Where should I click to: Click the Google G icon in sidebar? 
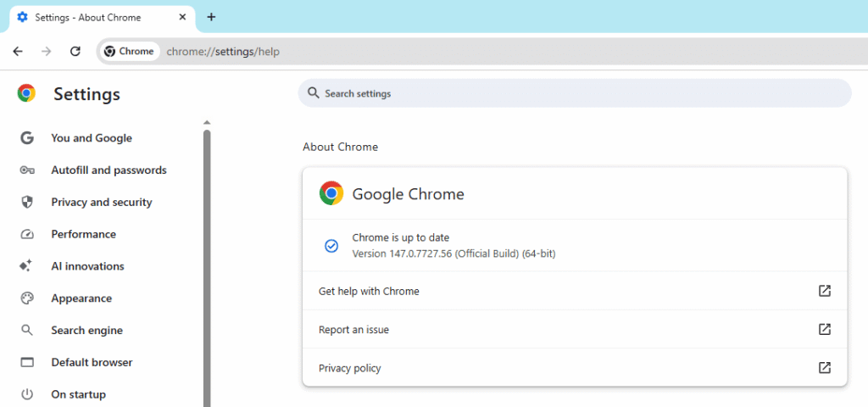pos(27,138)
